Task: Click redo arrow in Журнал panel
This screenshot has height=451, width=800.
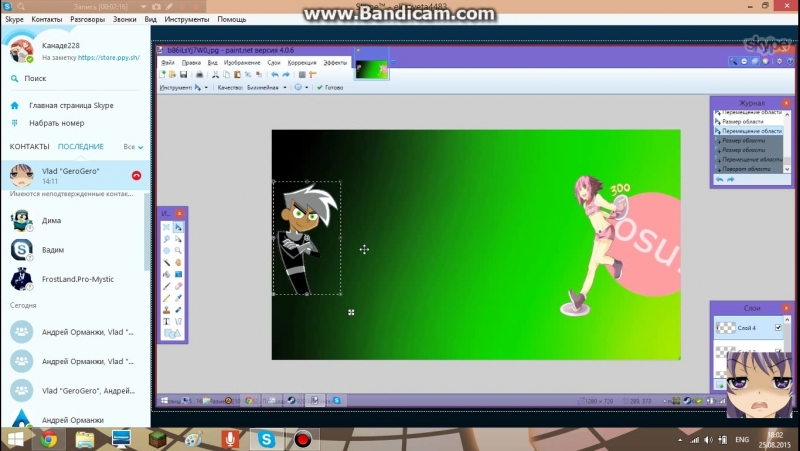Action: click(x=731, y=180)
